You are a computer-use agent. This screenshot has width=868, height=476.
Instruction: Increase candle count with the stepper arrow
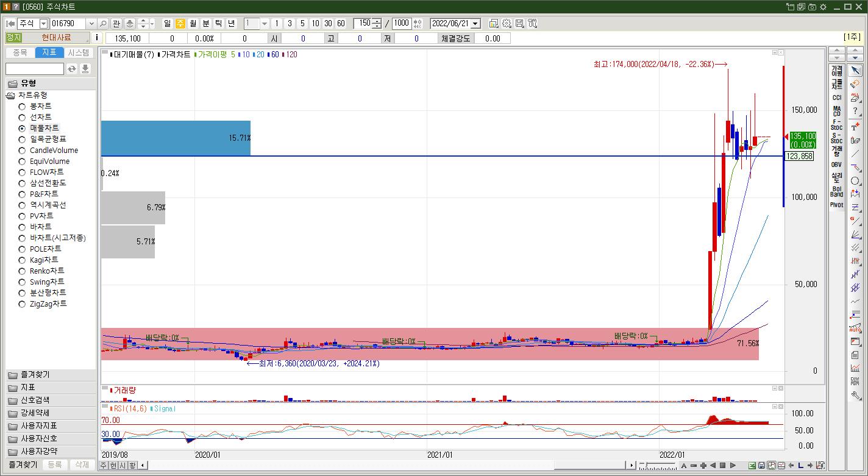click(x=377, y=21)
